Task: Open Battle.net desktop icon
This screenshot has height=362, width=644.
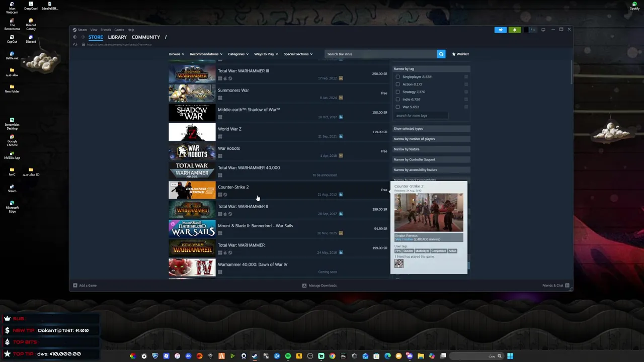Action: pos(12,55)
